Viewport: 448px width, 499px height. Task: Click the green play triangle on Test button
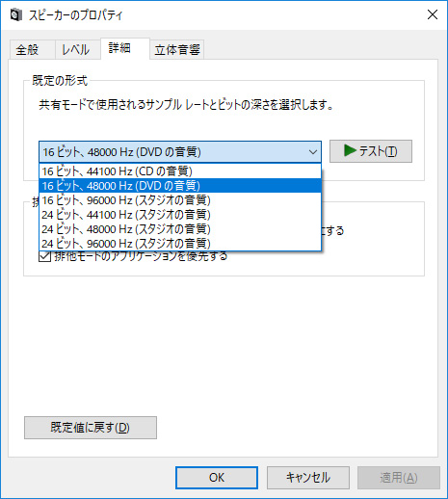point(350,150)
